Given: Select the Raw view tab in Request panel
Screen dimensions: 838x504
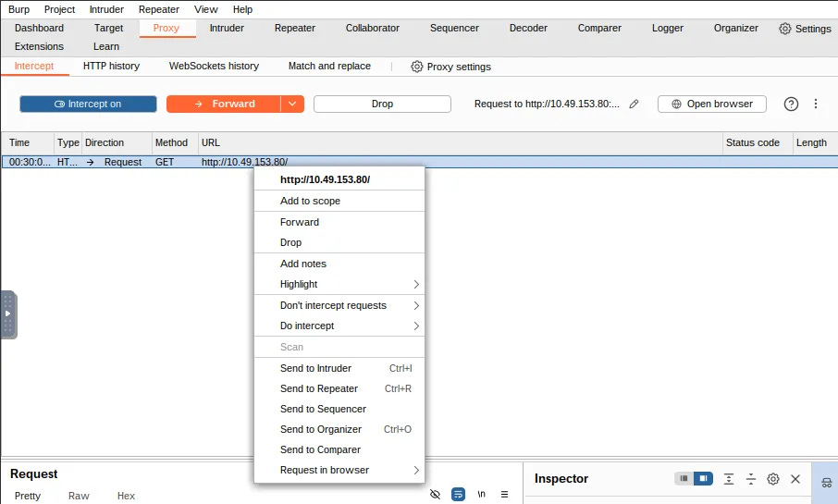Looking at the screenshot, I should pyautogui.click(x=79, y=496).
